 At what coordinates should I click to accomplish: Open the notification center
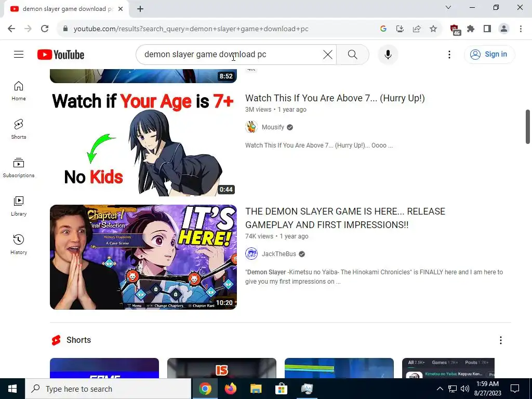tap(515, 389)
